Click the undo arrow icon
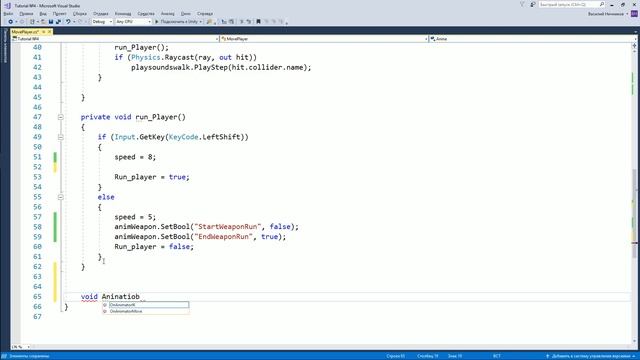Image resolution: width=640 pixels, height=360 pixels. (x=68, y=22)
